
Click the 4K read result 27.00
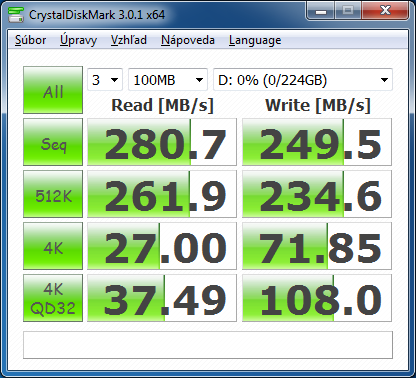162,246
